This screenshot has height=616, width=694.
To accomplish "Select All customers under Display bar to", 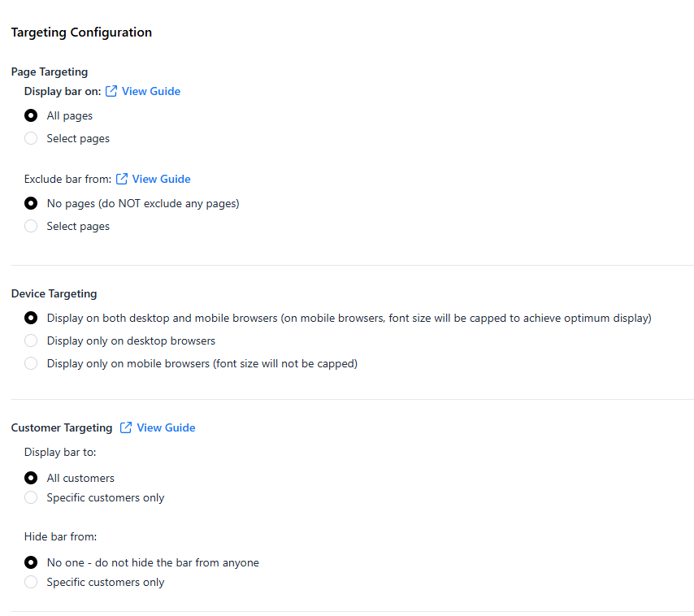I will tap(31, 478).
